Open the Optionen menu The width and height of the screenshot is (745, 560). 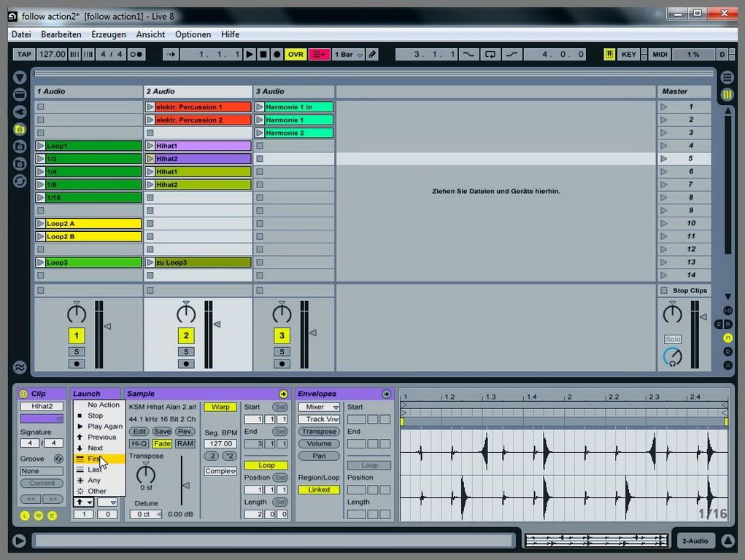tap(193, 34)
